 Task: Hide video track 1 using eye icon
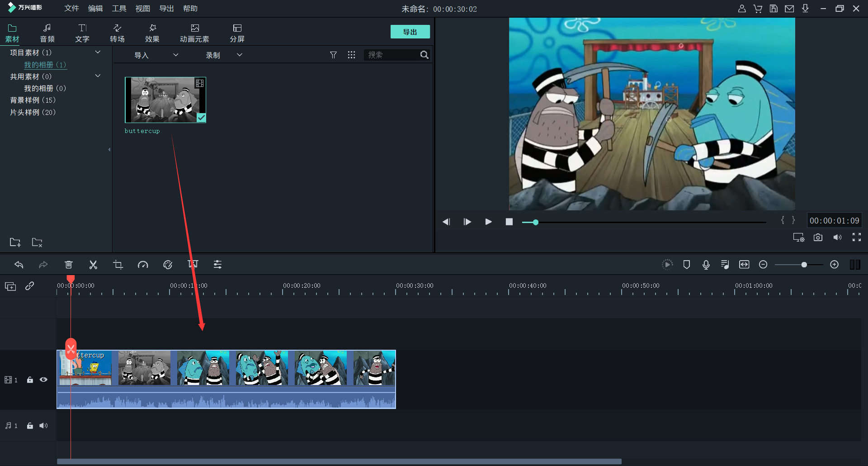[x=43, y=380]
